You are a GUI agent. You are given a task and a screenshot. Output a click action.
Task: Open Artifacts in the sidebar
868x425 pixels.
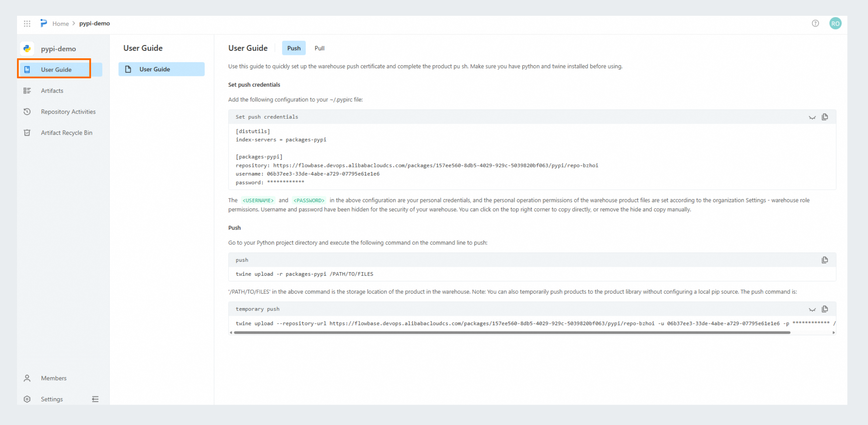52,91
